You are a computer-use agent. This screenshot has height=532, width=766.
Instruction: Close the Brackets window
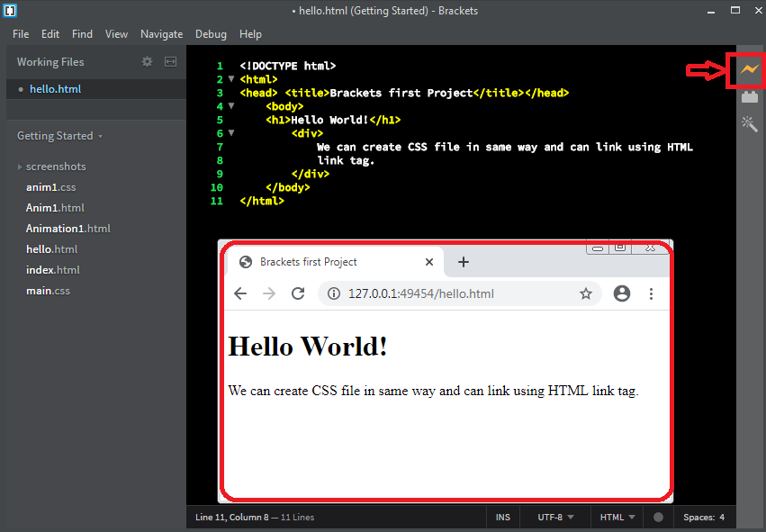click(x=759, y=11)
